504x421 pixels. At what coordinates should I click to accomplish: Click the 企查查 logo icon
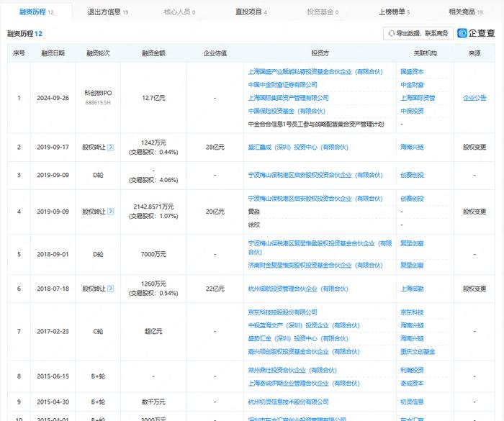pyautogui.click(x=462, y=33)
